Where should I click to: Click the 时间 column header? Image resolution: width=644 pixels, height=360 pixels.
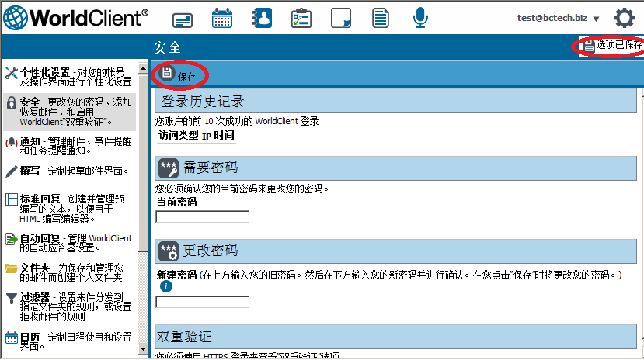coord(224,135)
